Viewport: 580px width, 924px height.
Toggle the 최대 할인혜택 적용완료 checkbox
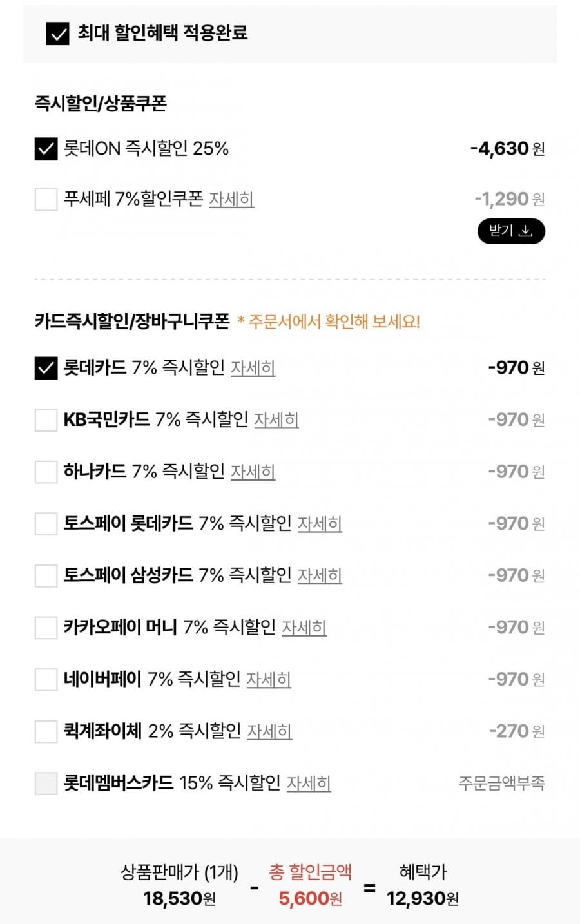57,34
